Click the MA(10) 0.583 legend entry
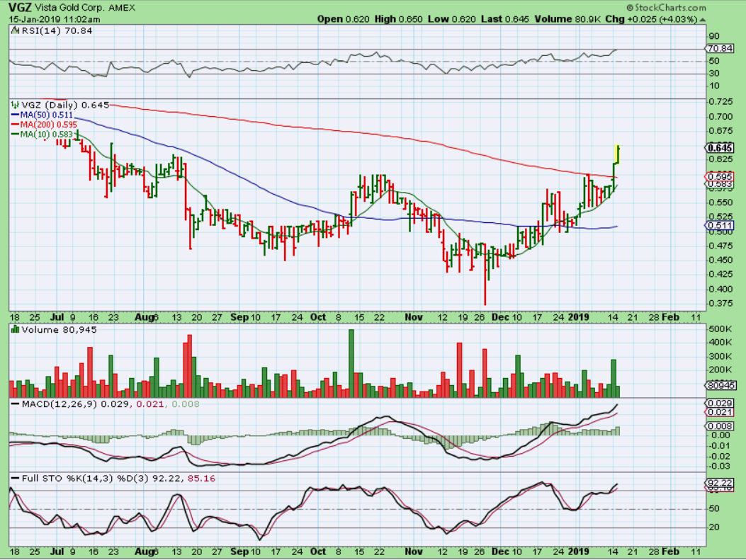Image resolution: width=746 pixels, height=560 pixels. (47, 135)
